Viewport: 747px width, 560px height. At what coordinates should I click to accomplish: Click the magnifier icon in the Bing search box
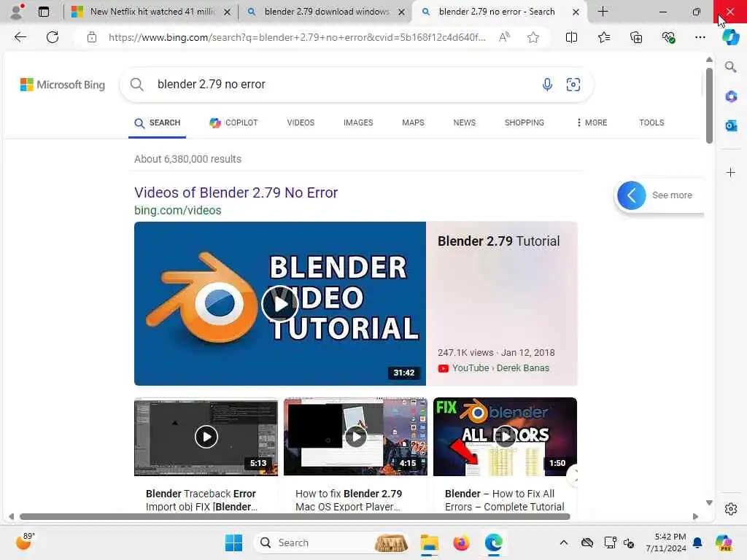pos(136,85)
